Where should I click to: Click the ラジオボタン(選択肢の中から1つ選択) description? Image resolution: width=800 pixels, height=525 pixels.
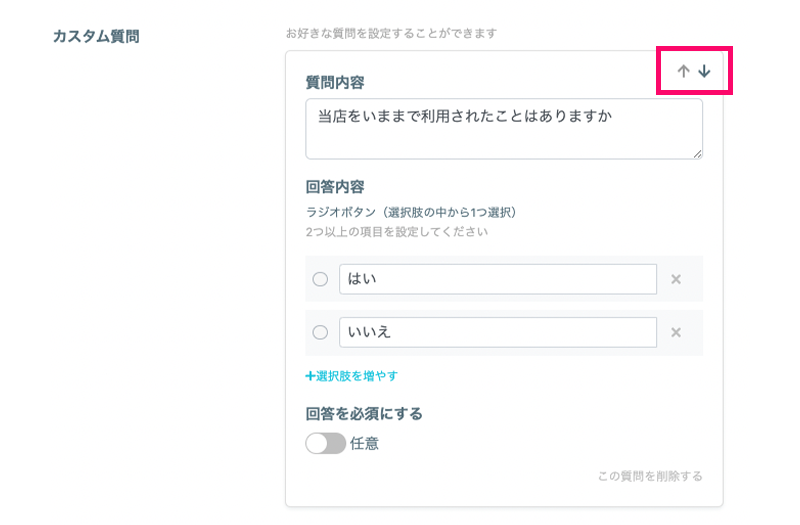(410, 212)
